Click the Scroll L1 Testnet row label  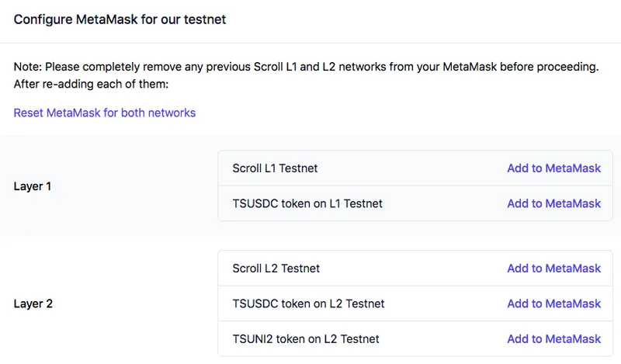(x=275, y=168)
